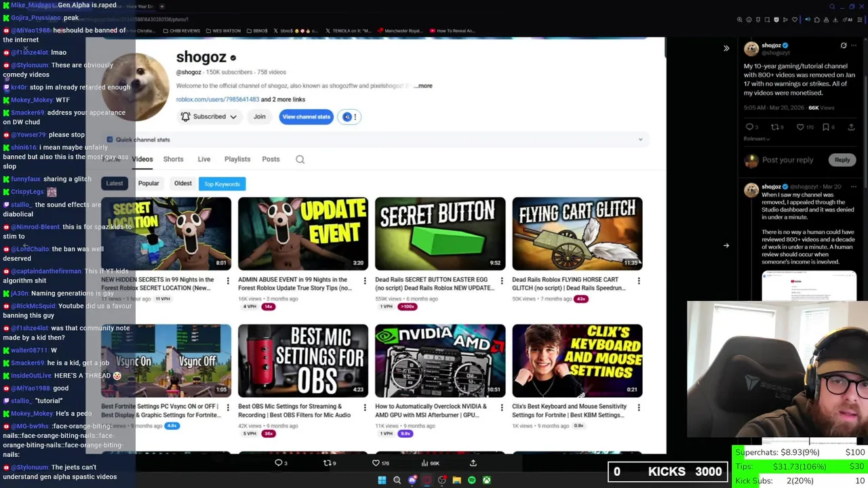868x488 pixels.
Task: Click the share icon under the top post
Action: pos(852,127)
